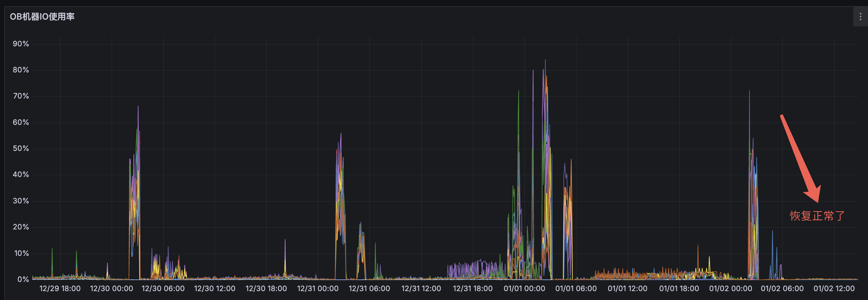The width and height of the screenshot is (868, 300).
Task: Click the 50% y-axis label
Action: point(21,148)
